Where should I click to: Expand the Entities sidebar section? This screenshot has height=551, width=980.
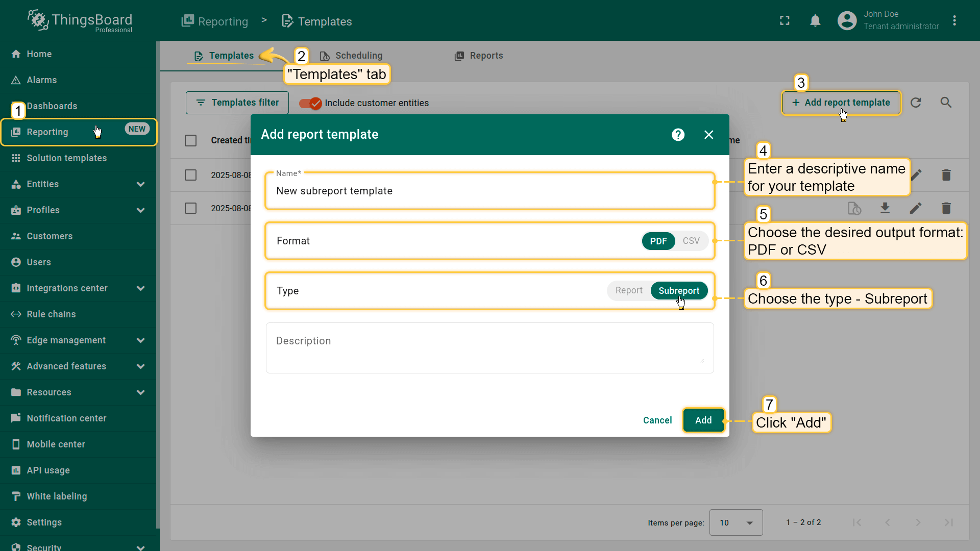140,184
